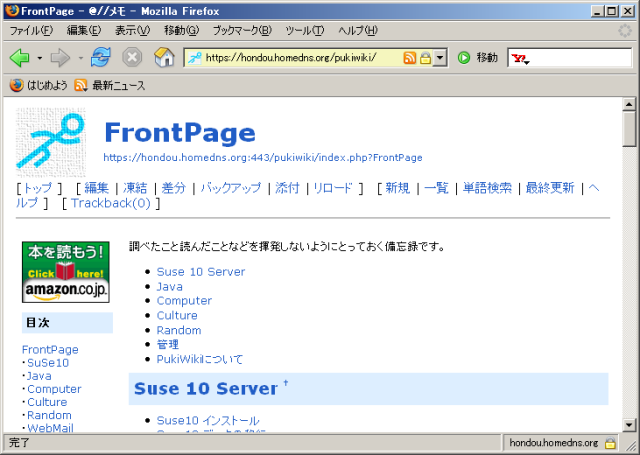640x455 pixels.
Task: Click the Home icon in toolbar
Action: [x=164, y=58]
